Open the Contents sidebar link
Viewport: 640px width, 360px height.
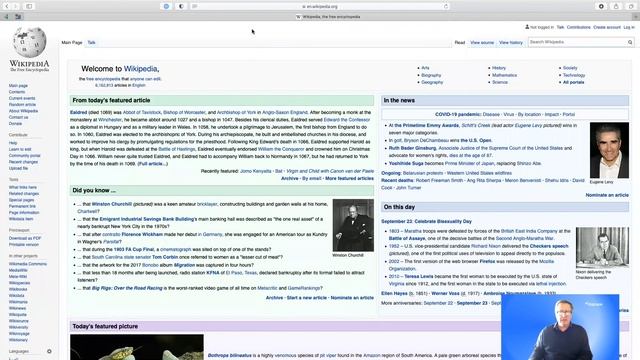17,92
